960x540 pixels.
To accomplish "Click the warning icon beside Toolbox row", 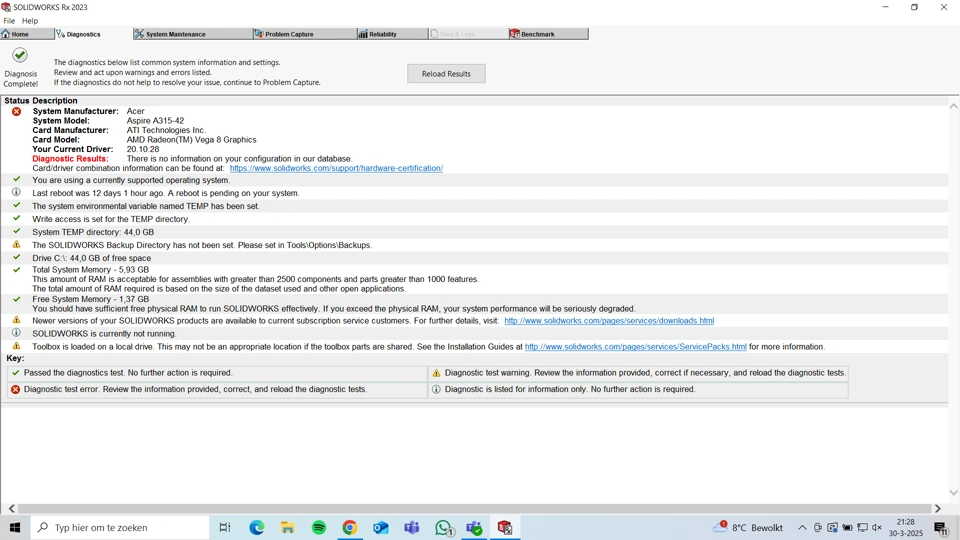I will point(17,346).
